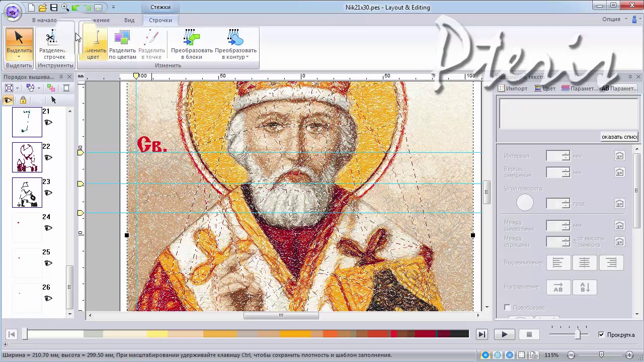Click the zoom slider in status bar
The height and width of the screenshot is (362, 644).
tap(601, 355)
